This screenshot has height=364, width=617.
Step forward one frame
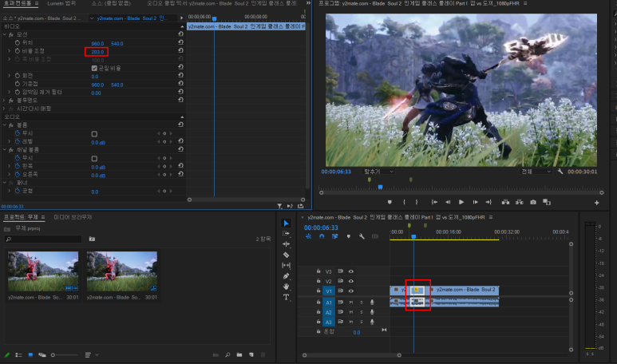pyautogui.click(x=476, y=202)
